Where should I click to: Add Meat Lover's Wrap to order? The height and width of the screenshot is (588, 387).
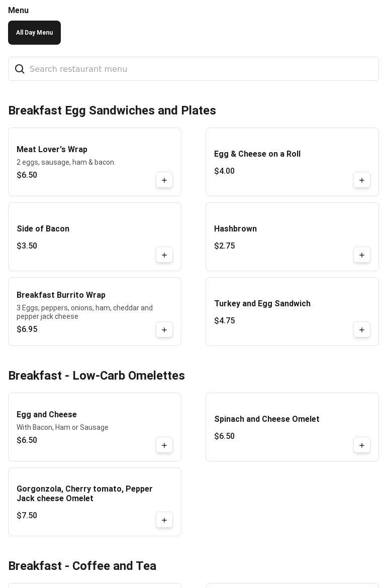click(164, 180)
